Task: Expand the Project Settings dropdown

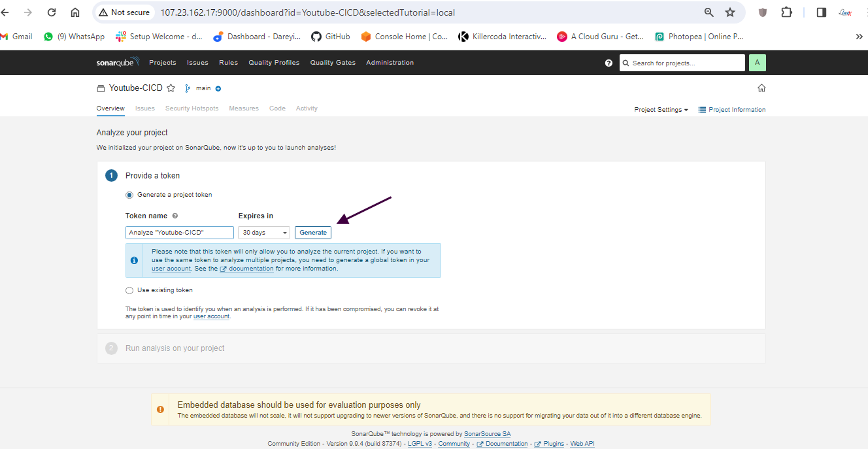Action: point(661,110)
